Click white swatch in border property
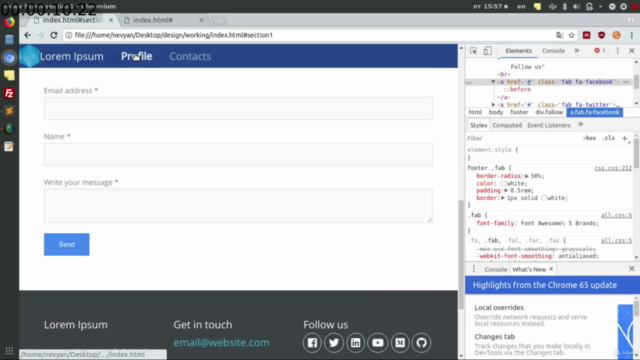 tap(544, 198)
